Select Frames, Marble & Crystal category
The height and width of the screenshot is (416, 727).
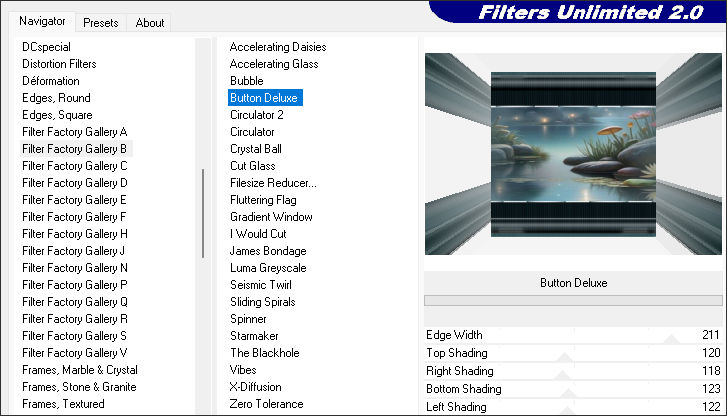tap(80, 370)
